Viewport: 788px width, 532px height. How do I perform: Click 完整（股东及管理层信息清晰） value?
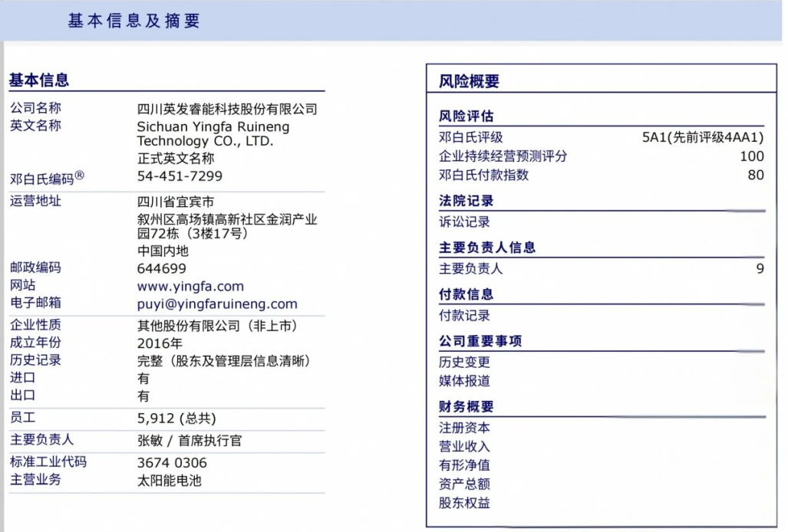(x=225, y=361)
